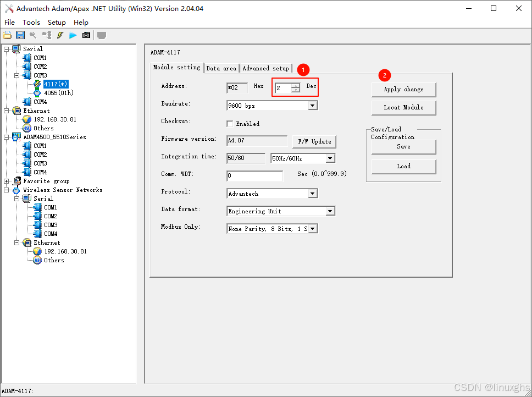532x397 pixels.
Task: Switch to the Advanced setup tab
Action: pos(265,68)
